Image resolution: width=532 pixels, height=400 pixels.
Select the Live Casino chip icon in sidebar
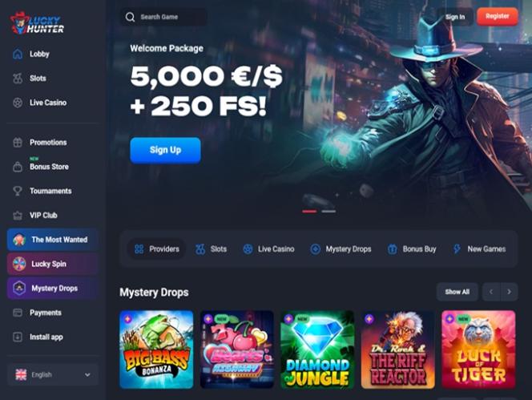click(18, 103)
